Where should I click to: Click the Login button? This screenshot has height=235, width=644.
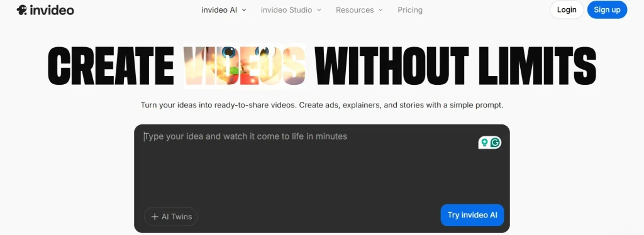[567, 10]
